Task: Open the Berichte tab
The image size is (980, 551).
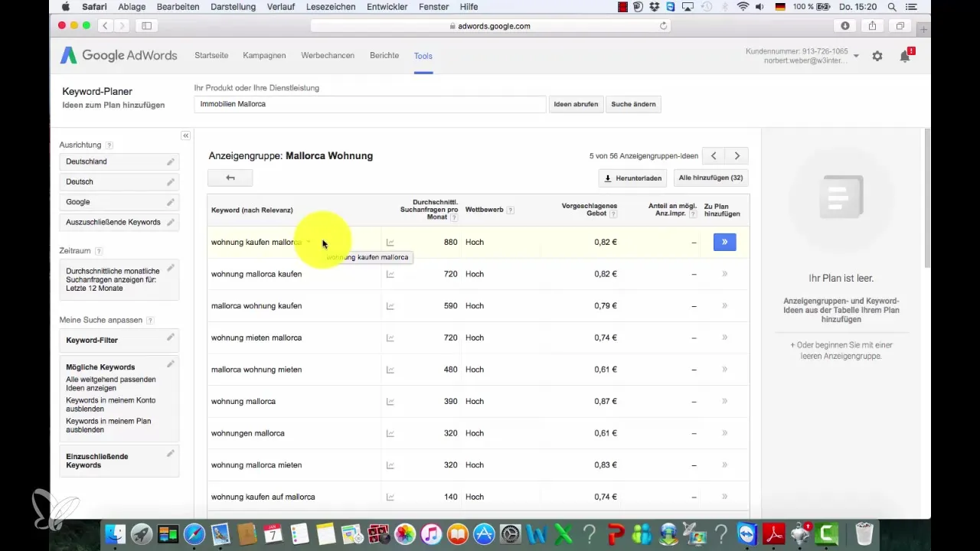Action: tap(384, 56)
